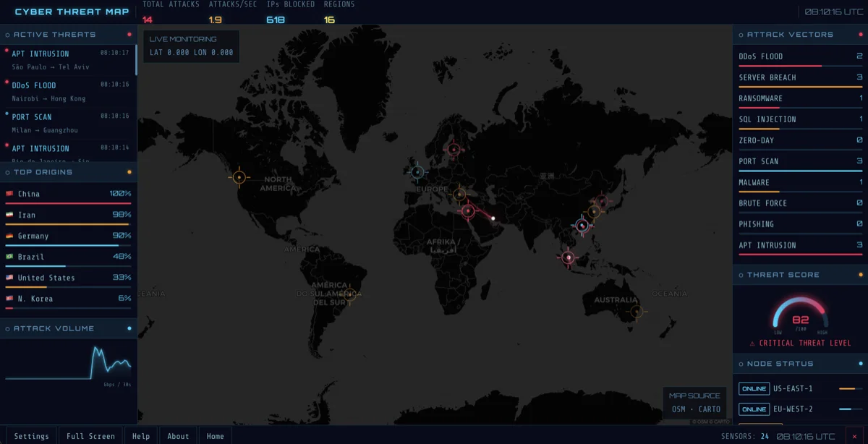Select the MALWARE attack vector row
Screen dimensions: 868x444
click(x=800, y=184)
